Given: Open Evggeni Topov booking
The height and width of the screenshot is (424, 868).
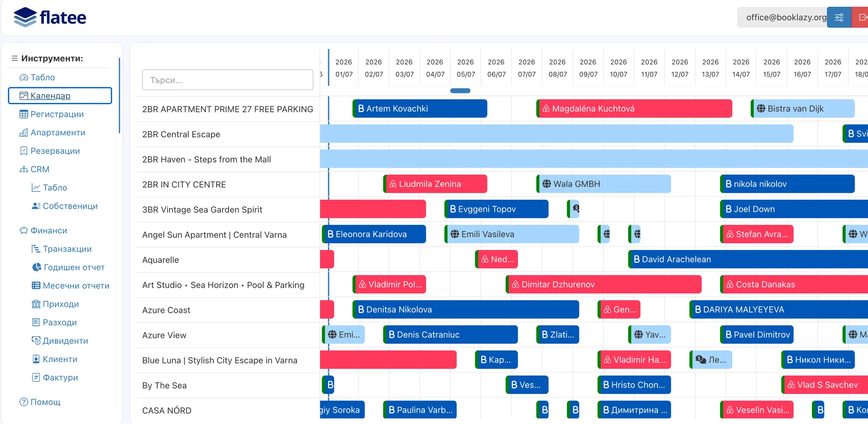Looking at the screenshot, I should 496,209.
